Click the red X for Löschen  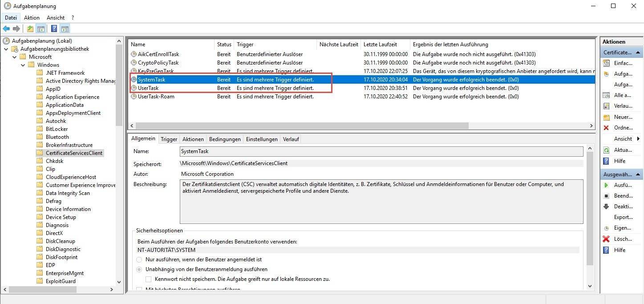pos(606,239)
